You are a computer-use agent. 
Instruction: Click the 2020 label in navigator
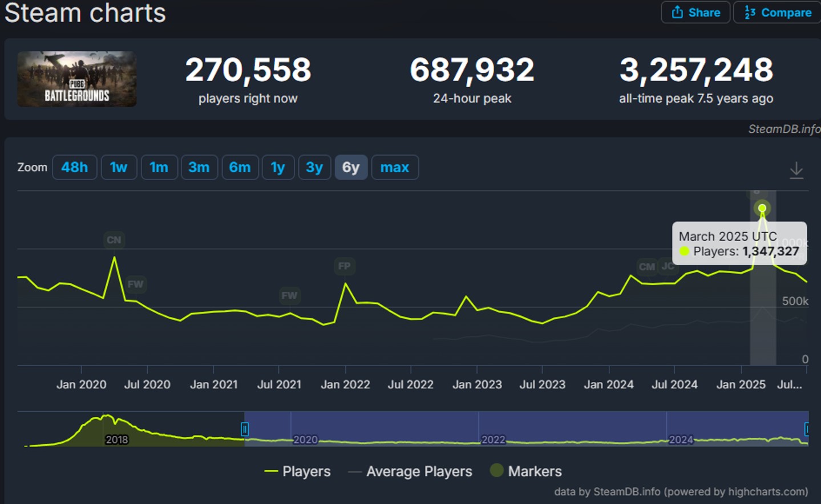point(306,440)
